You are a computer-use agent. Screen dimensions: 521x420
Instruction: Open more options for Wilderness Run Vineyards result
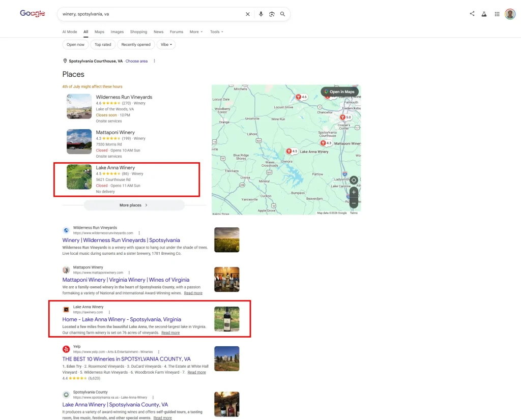[x=139, y=233]
